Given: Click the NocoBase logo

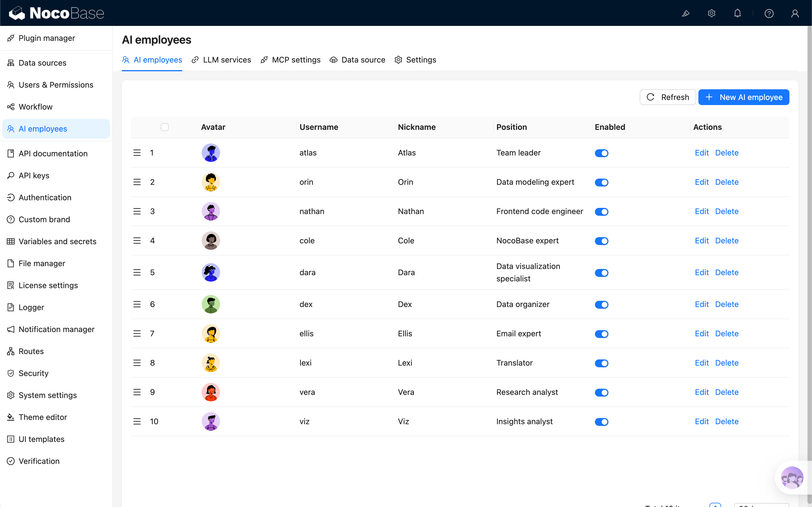Looking at the screenshot, I should tap(56, 14).
